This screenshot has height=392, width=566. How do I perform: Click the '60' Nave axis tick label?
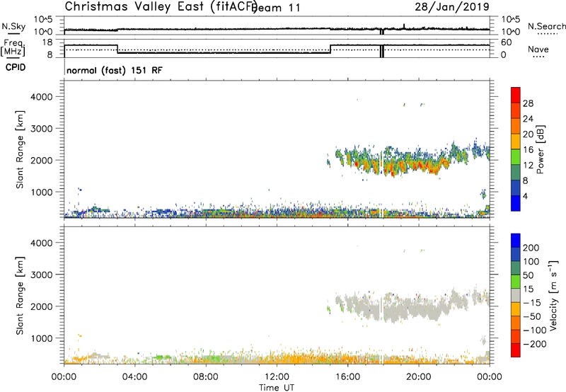[507, 42]
